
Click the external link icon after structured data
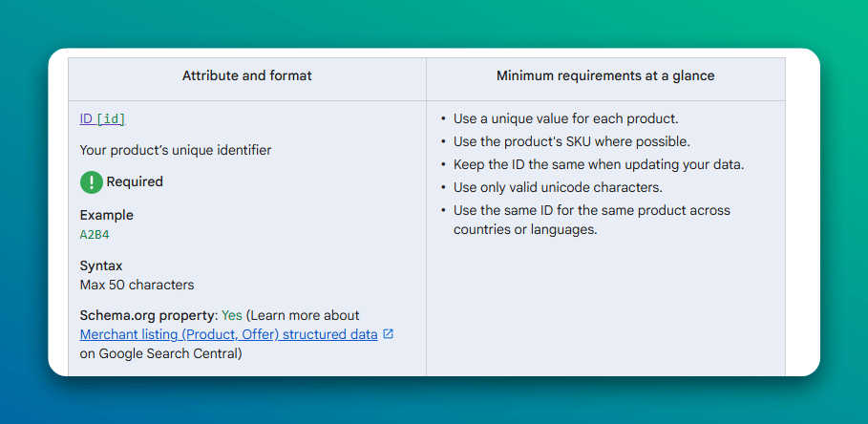click(x=388, y=334)
